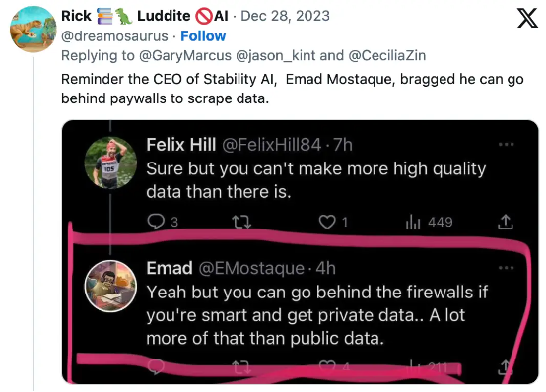Open the @jason_kint mention link
The height and width of the screenshot is (392, 546).
(276, 55)
